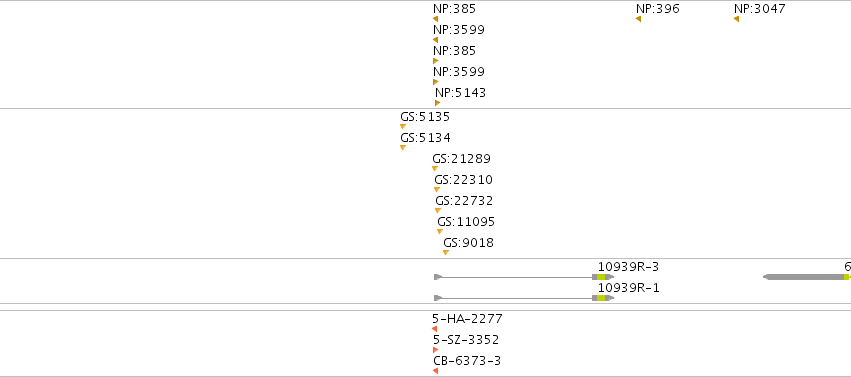Select the 10939R-3 transcript glyph
Viewport: 851px width, 377px height.
pos(524,277)
